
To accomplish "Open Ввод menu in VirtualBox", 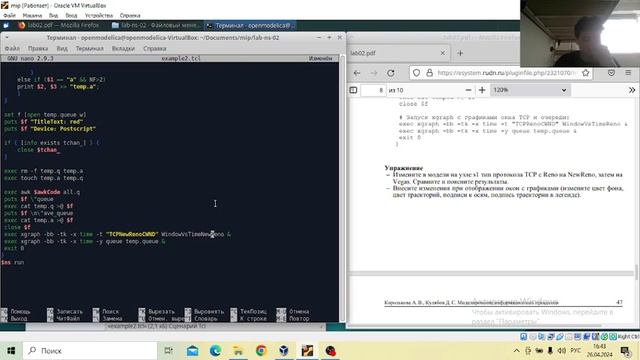I will click(x=71, y=16).
